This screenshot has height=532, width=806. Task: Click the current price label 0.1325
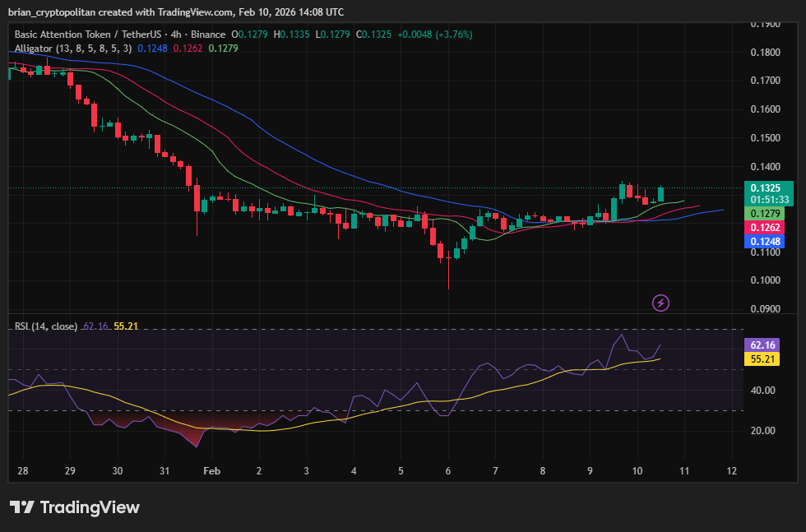coord(766,188)
